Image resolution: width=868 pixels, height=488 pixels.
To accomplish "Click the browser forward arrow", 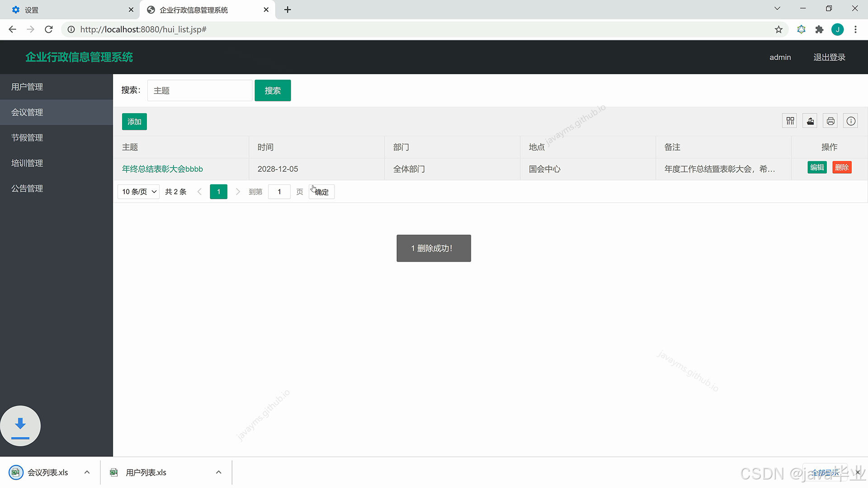I will tap(30, 29).
